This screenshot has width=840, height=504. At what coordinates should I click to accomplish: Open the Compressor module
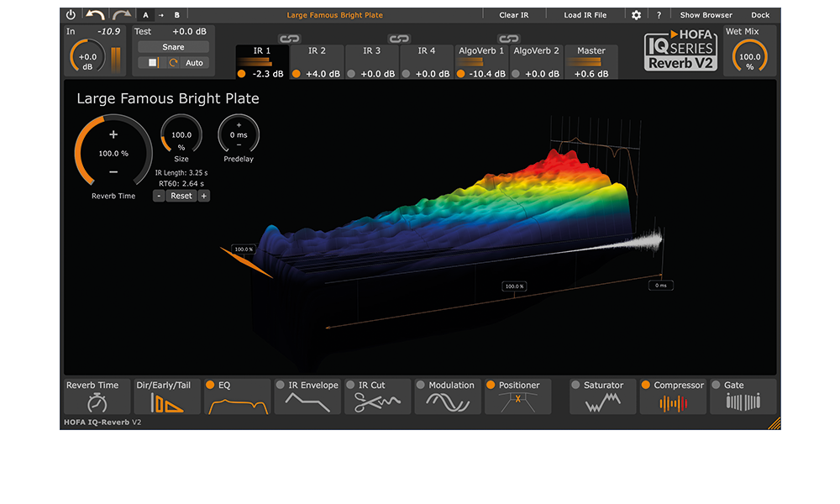click(673, 396)
